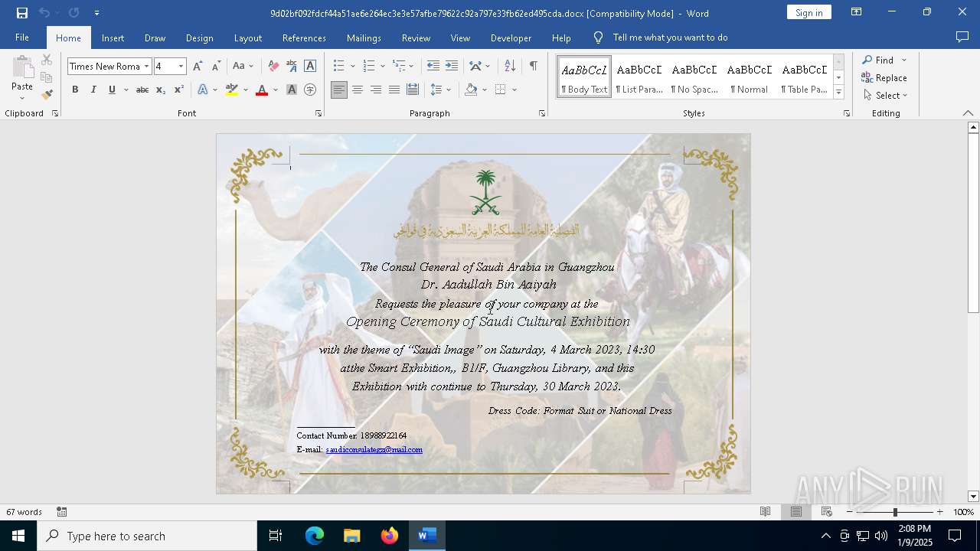Viewport: 980px width, 551px height.
Task: Toggle Bold formatting
Action: 75,90
